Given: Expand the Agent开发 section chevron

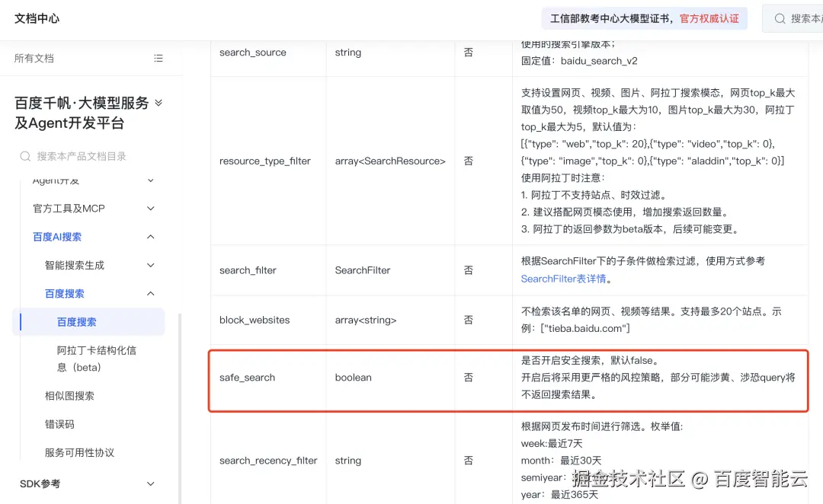Looking at the screenshot, I should tap(151, 180).
